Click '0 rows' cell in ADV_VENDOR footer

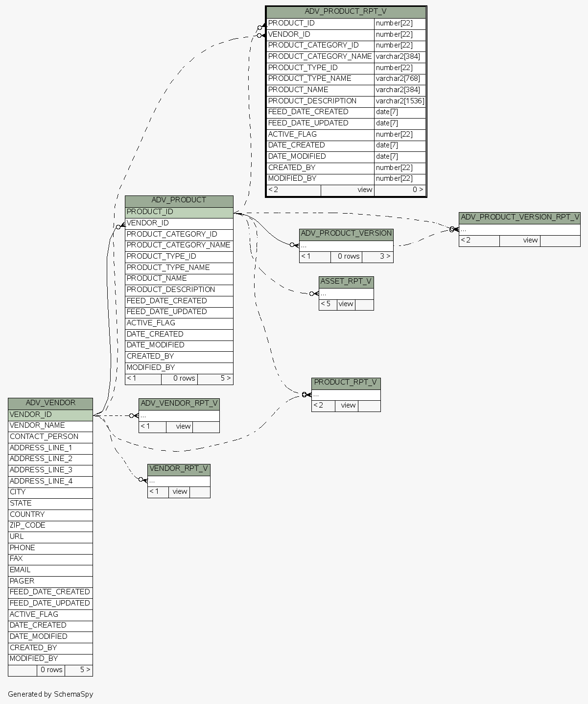pyautogui.click(x=51, y=670)
